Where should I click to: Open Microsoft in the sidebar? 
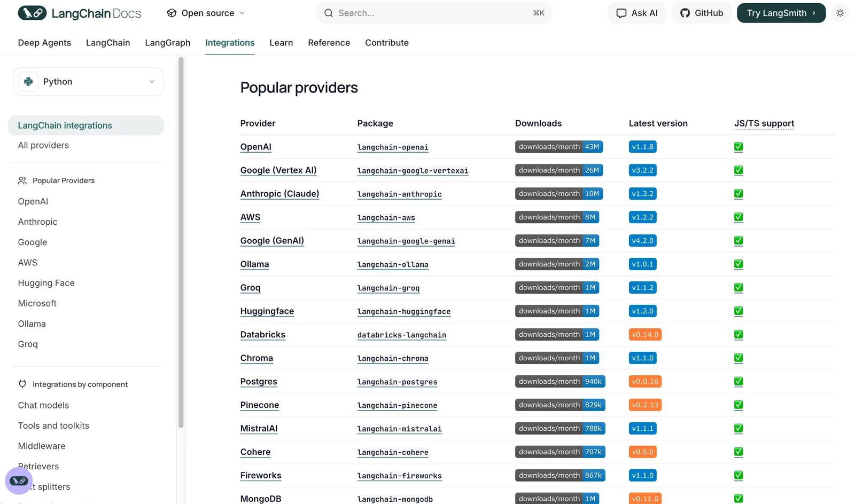(37, 303)
